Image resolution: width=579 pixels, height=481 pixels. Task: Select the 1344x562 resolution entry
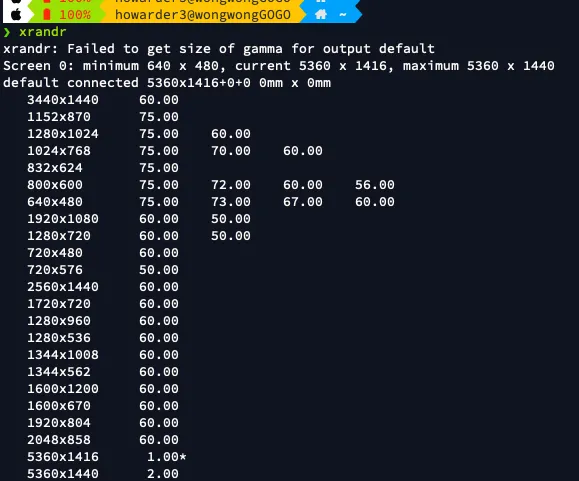point(59,371)
